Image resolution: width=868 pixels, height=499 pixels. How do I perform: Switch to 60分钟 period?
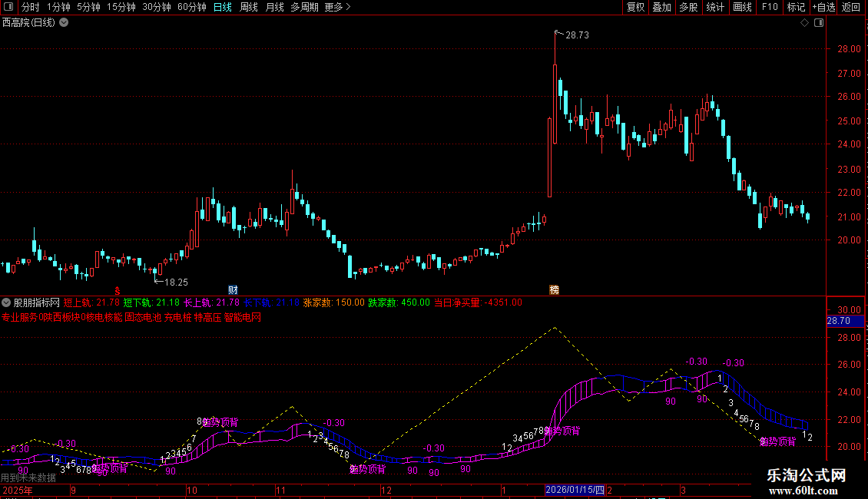(x=191, y=7)
